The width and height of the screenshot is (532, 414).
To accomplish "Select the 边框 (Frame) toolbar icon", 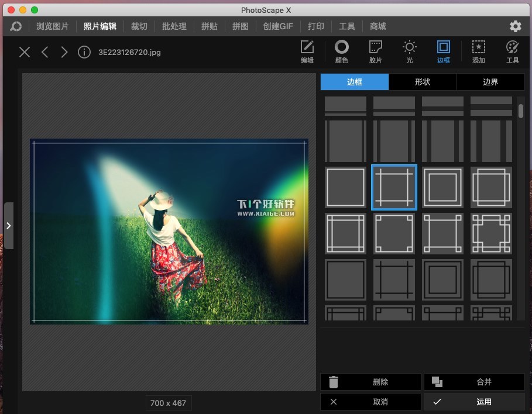I will 444,51.
